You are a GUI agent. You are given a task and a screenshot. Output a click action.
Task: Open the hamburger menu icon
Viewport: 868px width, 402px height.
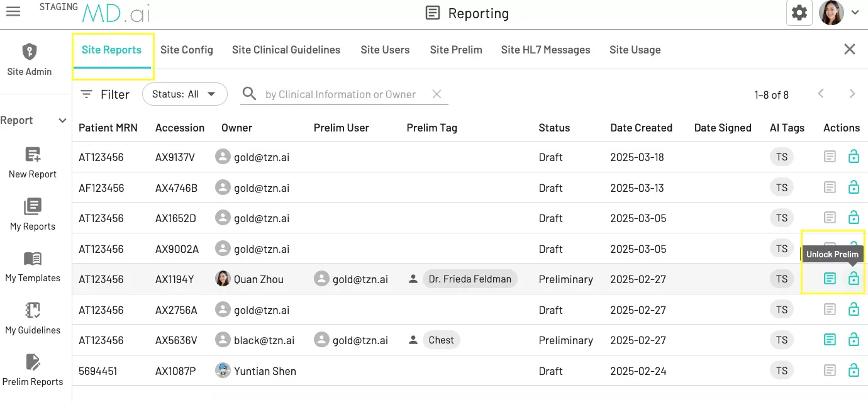tap(13, 12)
